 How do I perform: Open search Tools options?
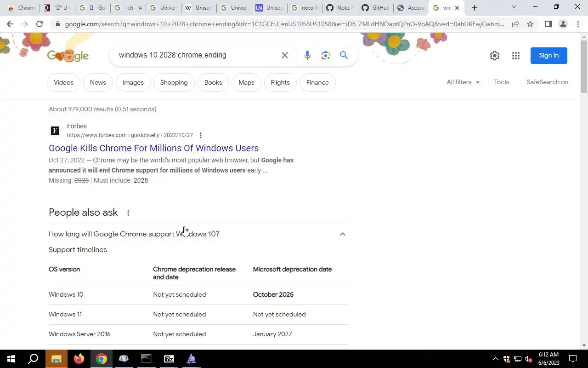tap(501, 82)
